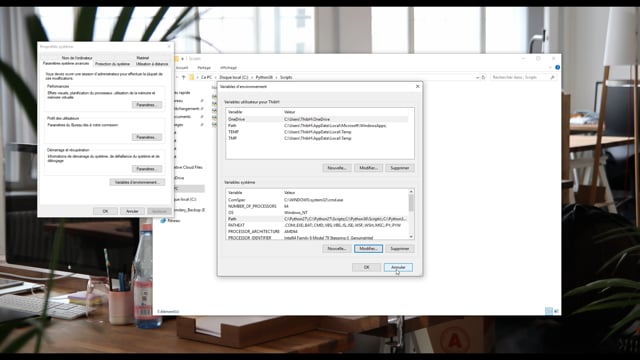
Task: Close the Variables d'environnement dialog with X
Action: pyautogui.click(x=417, y=87)
